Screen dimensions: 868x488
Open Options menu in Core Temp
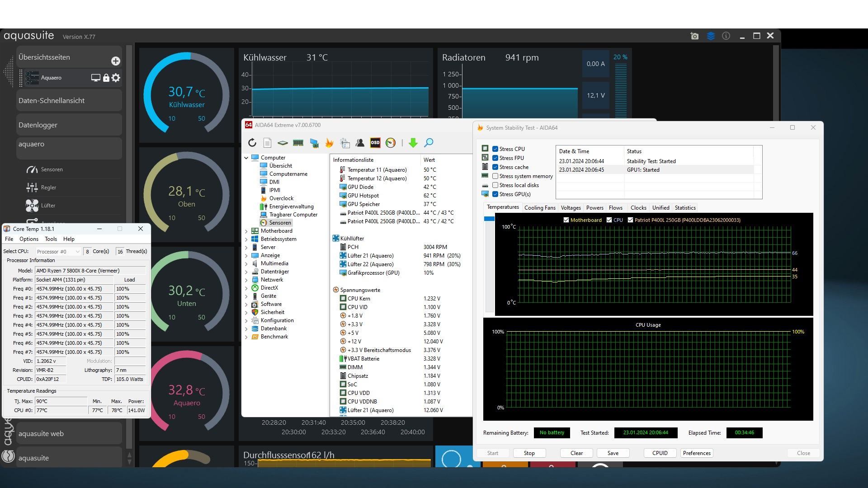tap(29, 239)
